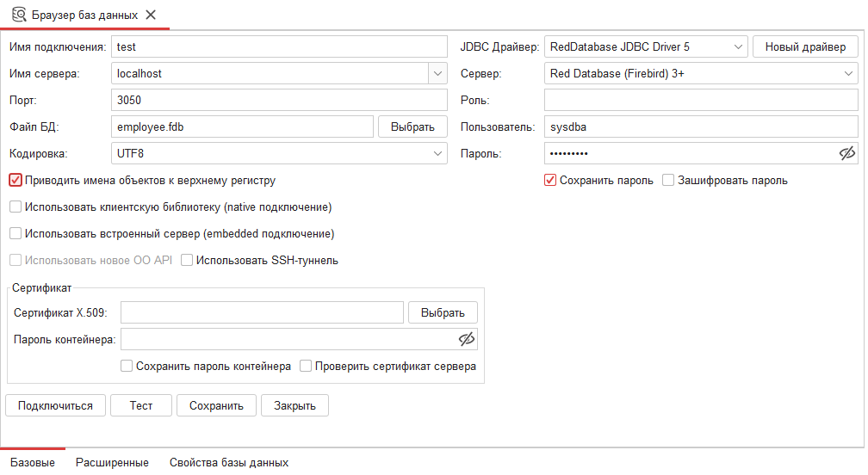Reveal password with eye icon in Пароль field
Image resolution: width=868 pixels, height=475 pixels.
[846, 153]
